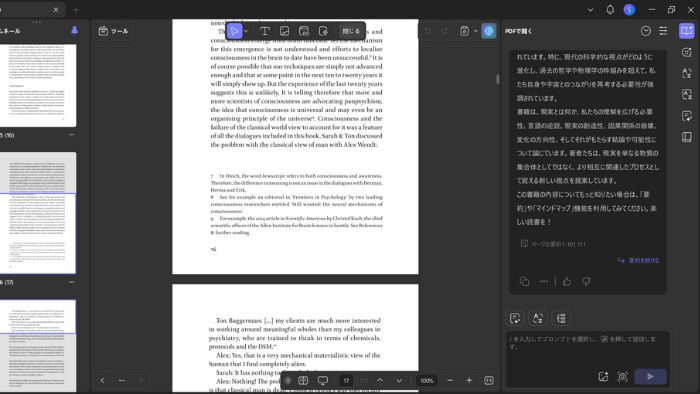
Task: Close the current document tab
Action: (56, 10)
